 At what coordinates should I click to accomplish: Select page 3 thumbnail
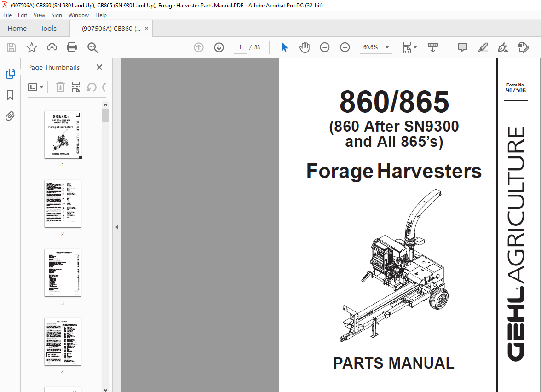tap(63, 272)
